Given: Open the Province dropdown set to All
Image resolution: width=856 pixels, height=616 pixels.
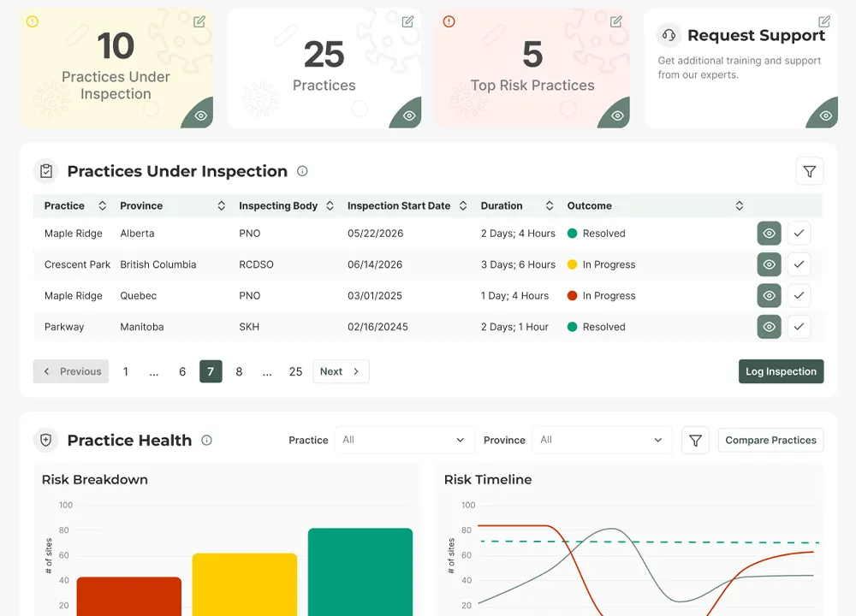Looking at the screenshot, I should point(602,440).
